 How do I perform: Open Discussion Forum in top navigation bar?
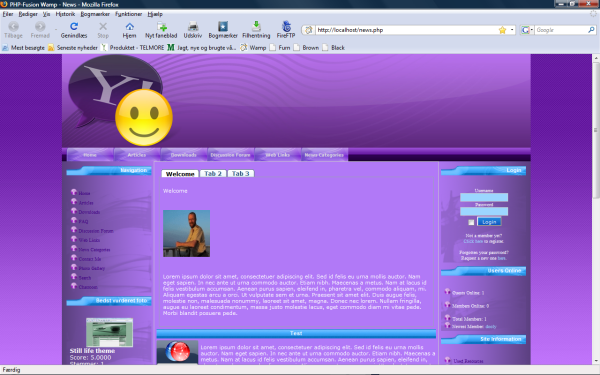(230, 155)
